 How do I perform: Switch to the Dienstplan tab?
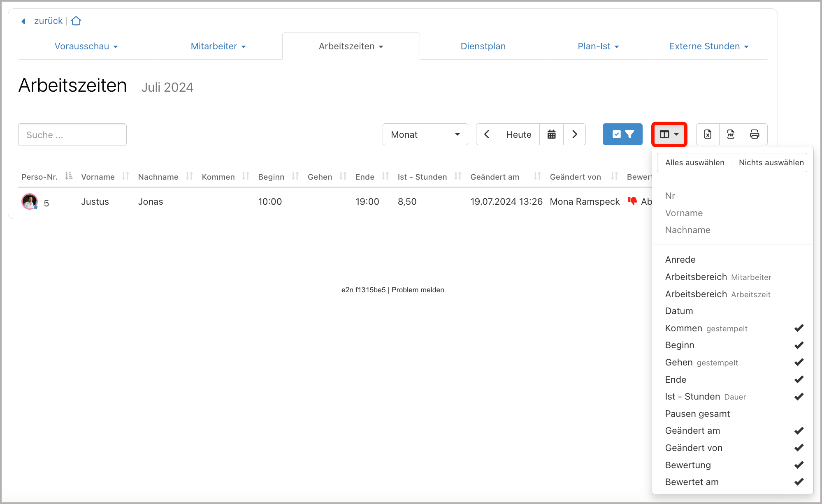[483, 46]
